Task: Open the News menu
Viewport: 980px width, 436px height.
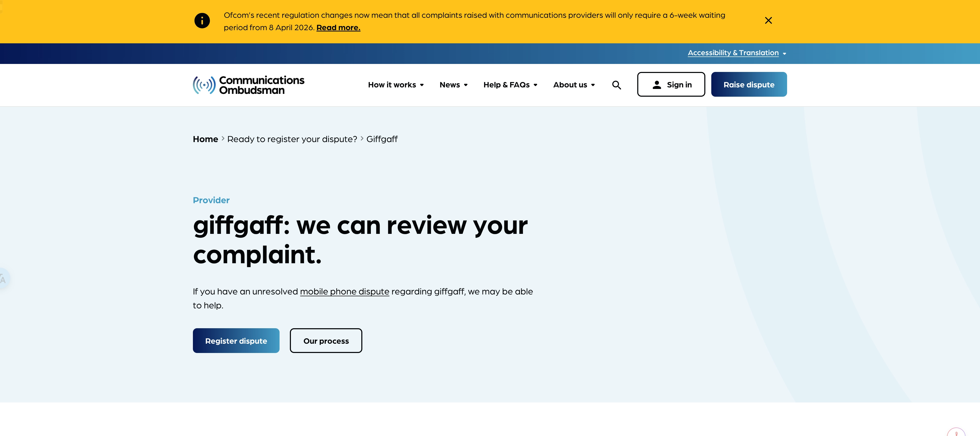Action: (x=453, y=85)
